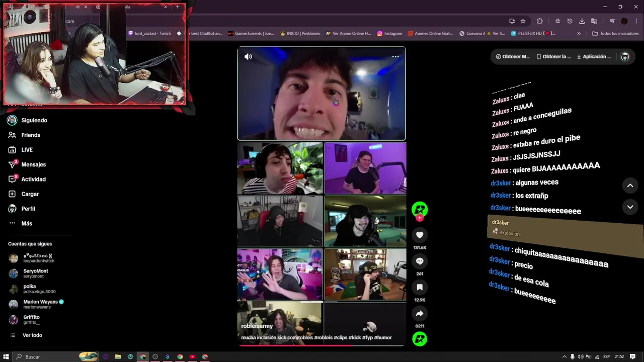Share the video using the arrow icon
The height and width of the screenshot is (362, 644).
click(420, 313)
